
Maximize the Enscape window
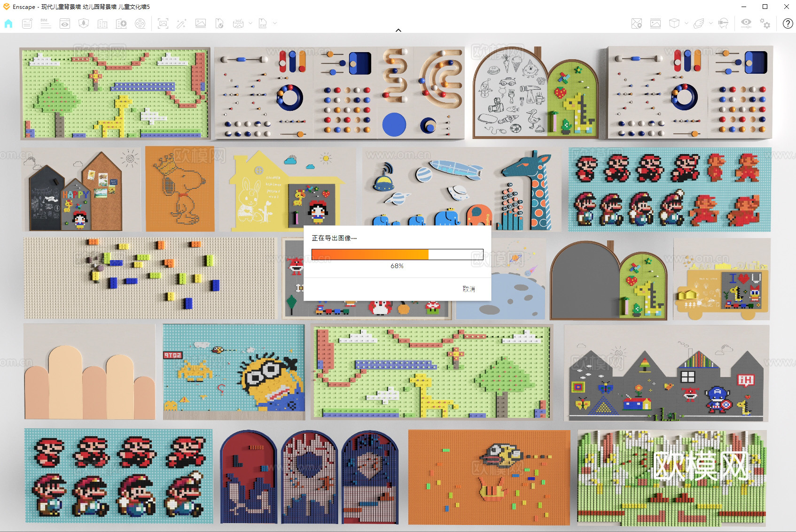[765, 7]
